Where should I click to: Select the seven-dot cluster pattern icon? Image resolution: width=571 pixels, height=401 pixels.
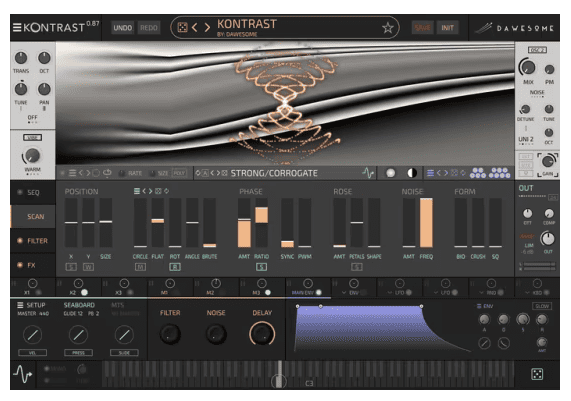499,173
